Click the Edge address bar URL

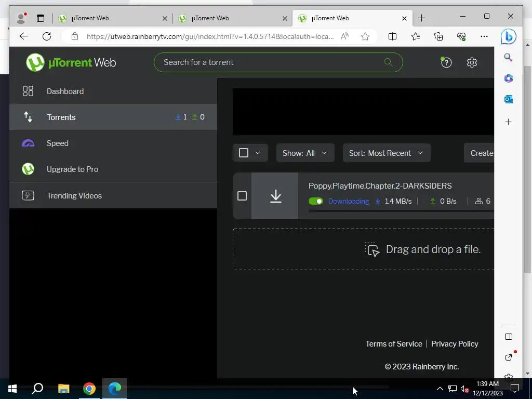tap(210, 36)
